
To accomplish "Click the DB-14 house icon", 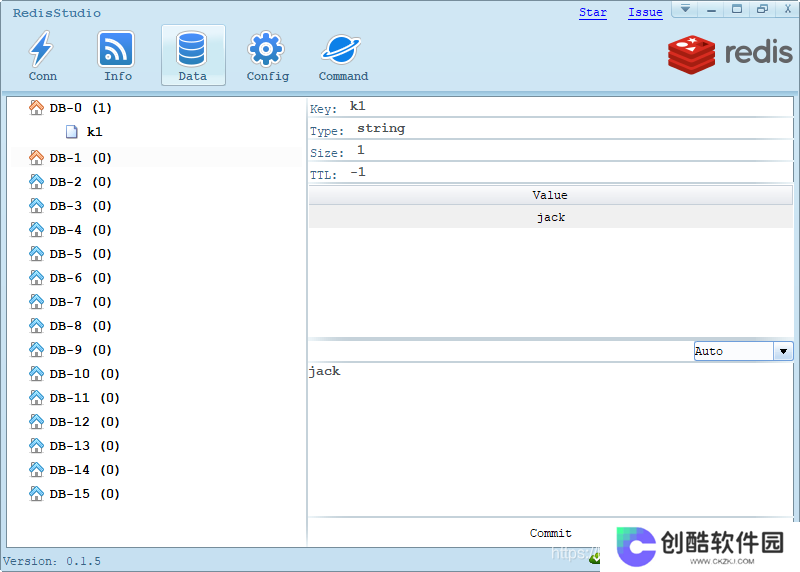I will coord(36,469).
